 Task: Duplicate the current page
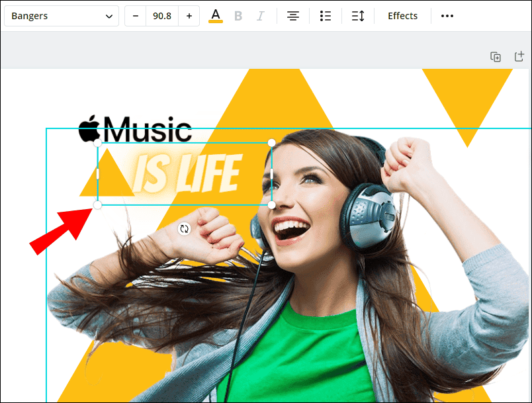click(x=496, y=57)
